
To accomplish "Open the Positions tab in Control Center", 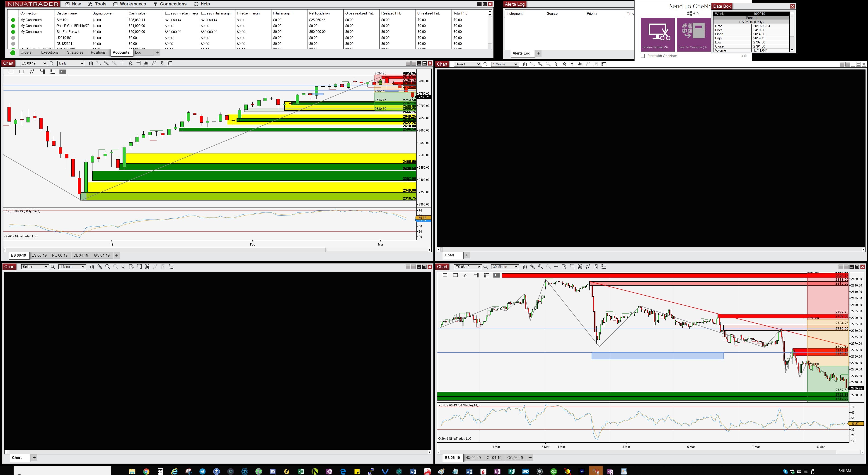I will click(98, 53).
